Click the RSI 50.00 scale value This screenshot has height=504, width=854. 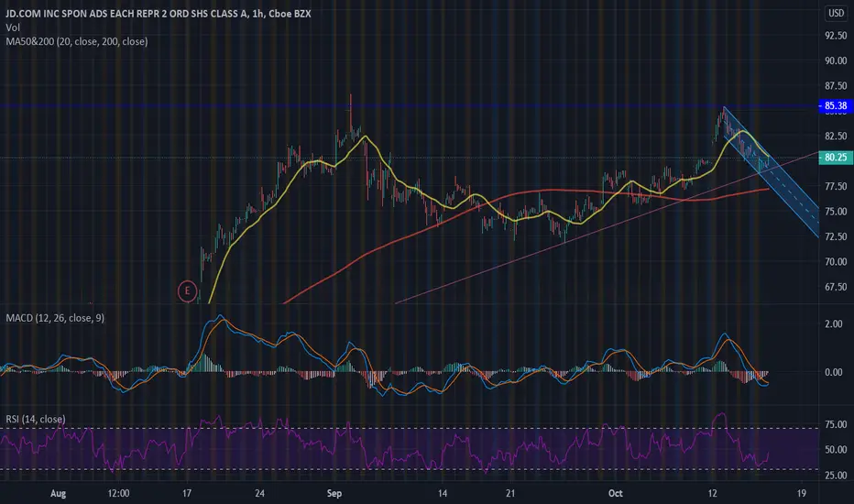(x=836, y=450)
